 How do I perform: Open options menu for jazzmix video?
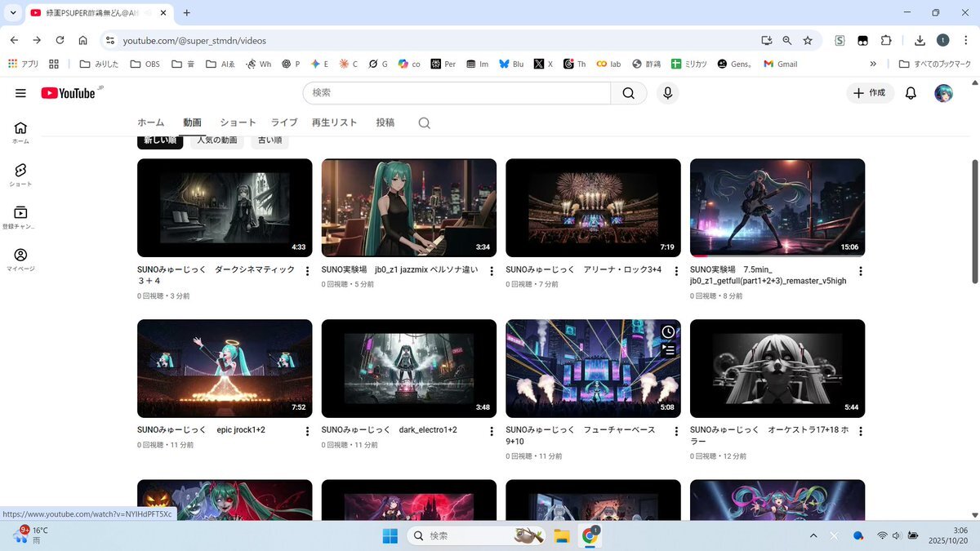click(x=492, y=271)
